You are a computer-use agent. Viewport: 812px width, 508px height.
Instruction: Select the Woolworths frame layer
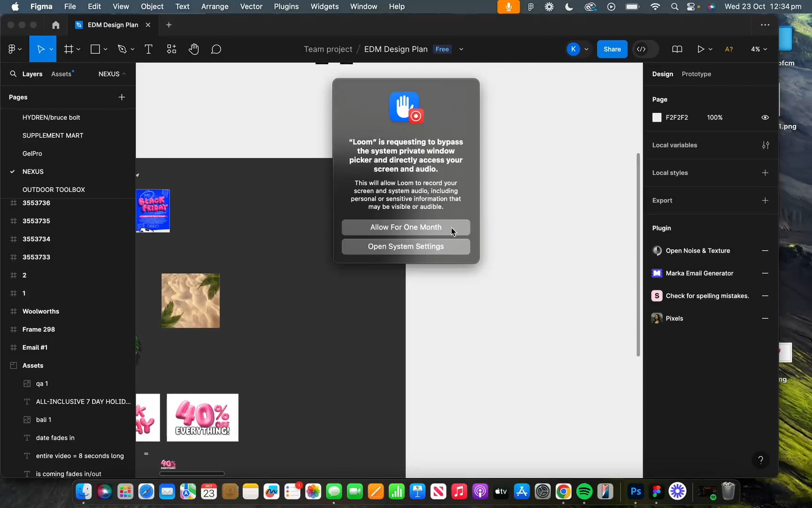(x=41, y=311)
